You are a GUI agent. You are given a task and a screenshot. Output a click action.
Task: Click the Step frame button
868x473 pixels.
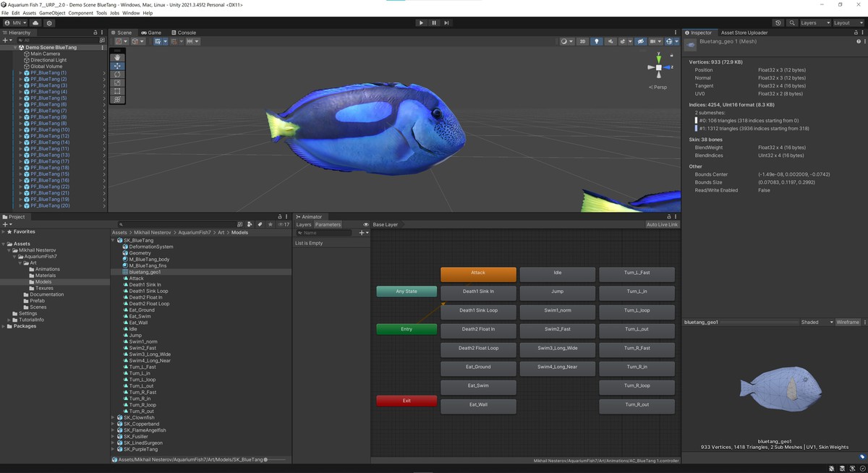point(446,23)
